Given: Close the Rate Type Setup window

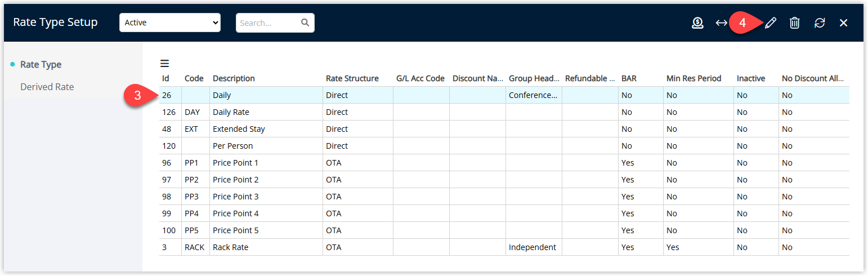Looking at the screenshot, I should [843, 23].
